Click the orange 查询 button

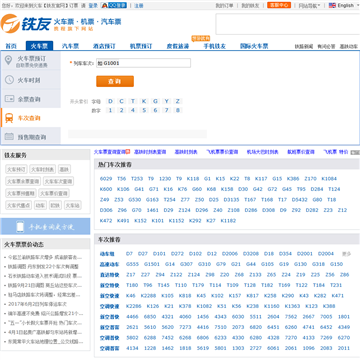115,81
